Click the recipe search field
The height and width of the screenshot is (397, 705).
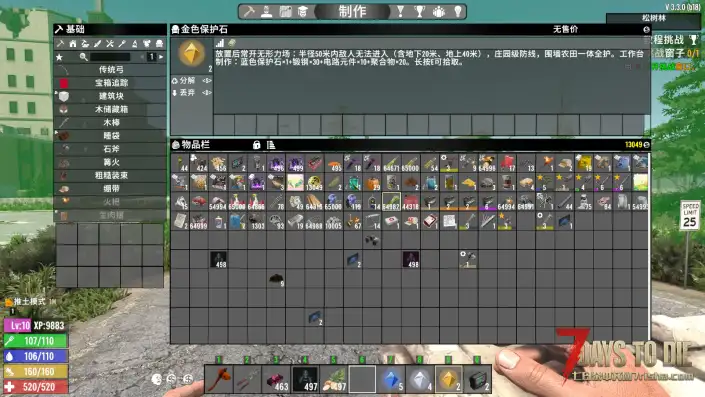coord(110,57)
